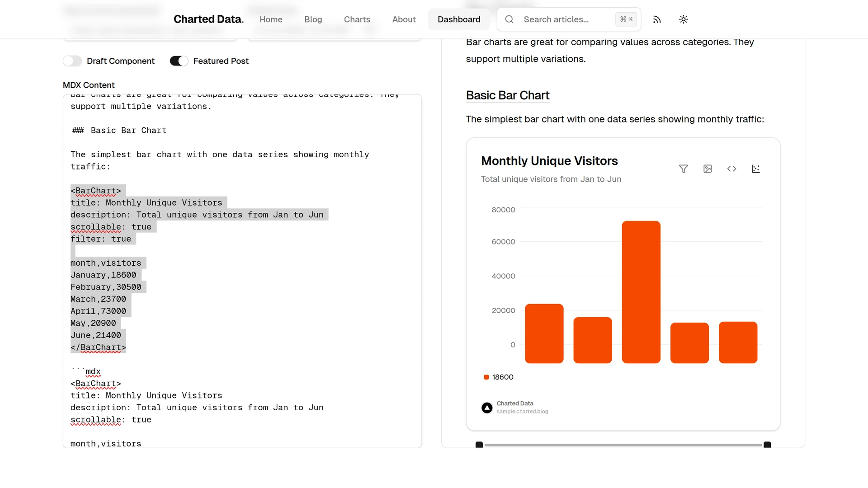Screen dimensions: 868x488
Task: Click the left handle of the range slider
Action: click(x=479, y=445)
